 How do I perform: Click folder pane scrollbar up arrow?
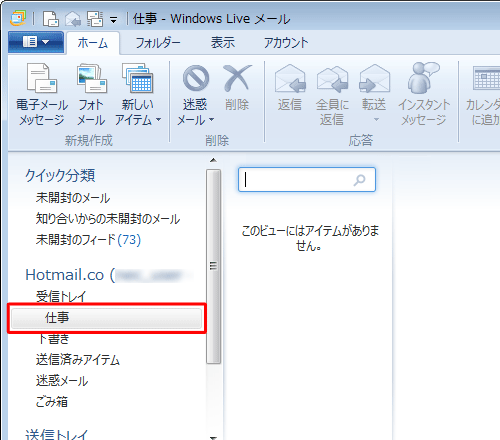point(213,160)
